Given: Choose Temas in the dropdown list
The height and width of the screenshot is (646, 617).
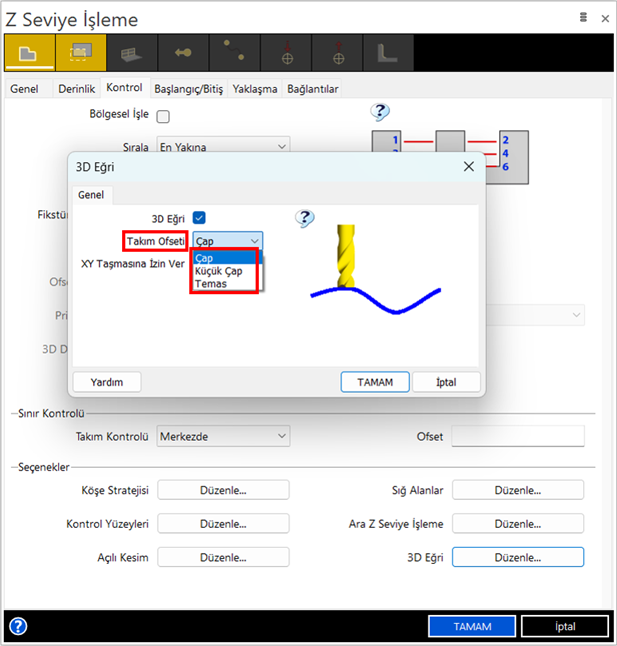Looking at the screenshot, I should tap(225, 284).
